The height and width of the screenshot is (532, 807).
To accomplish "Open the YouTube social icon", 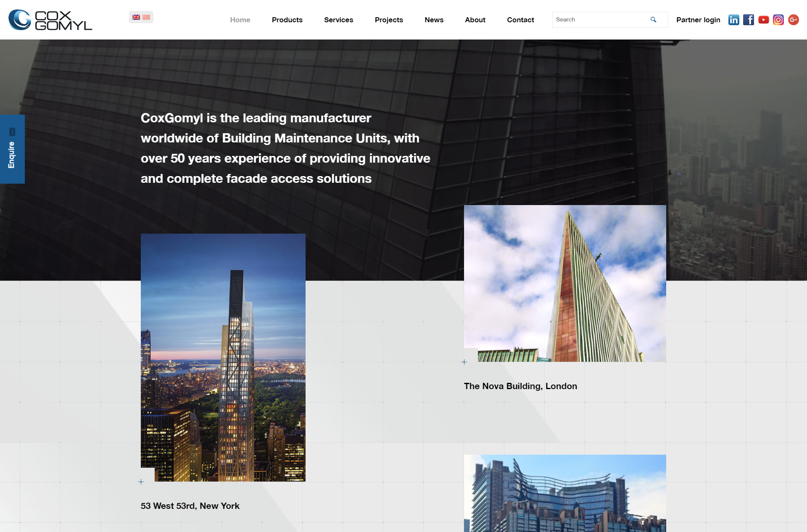I will [764, 20].
